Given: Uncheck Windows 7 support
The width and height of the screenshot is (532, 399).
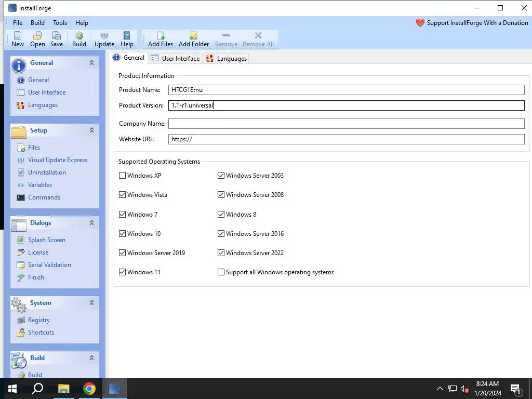Looking at the screenshot, I should [123, 215].
